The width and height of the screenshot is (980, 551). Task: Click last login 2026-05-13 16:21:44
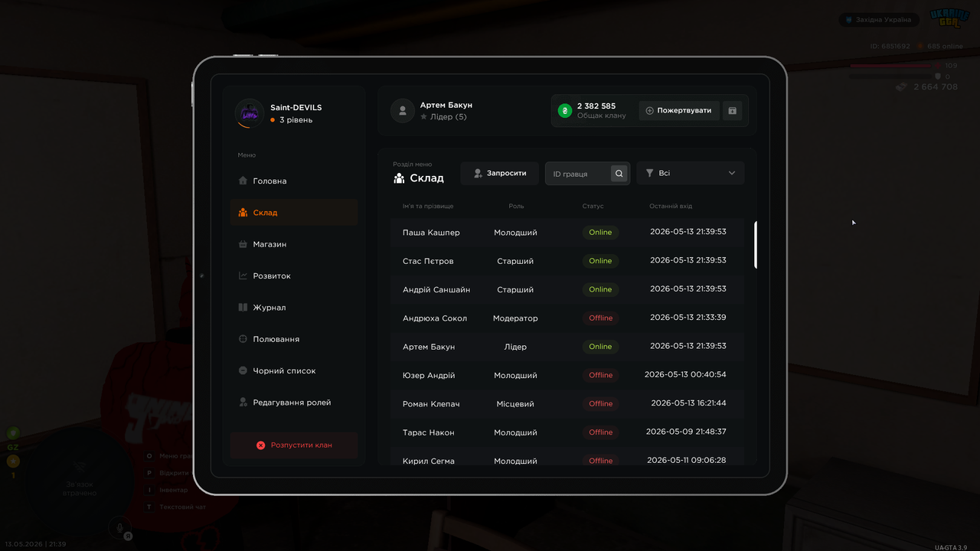pos(688,403)
